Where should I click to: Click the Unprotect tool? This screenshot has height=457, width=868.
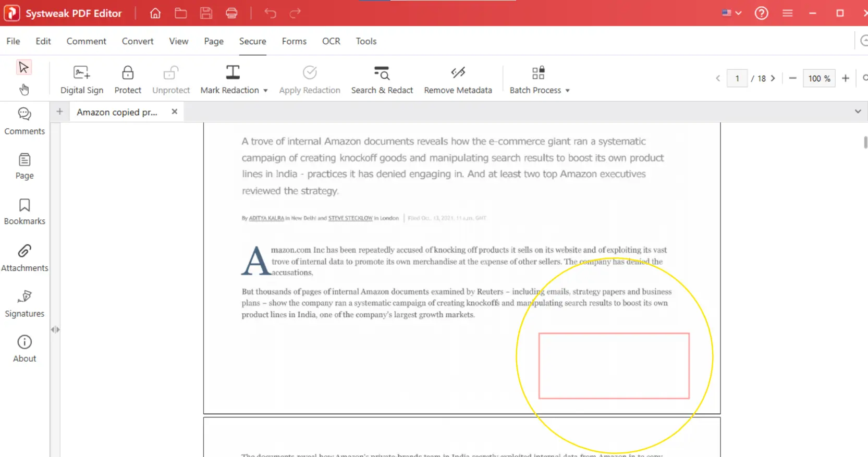pos(171,80)
